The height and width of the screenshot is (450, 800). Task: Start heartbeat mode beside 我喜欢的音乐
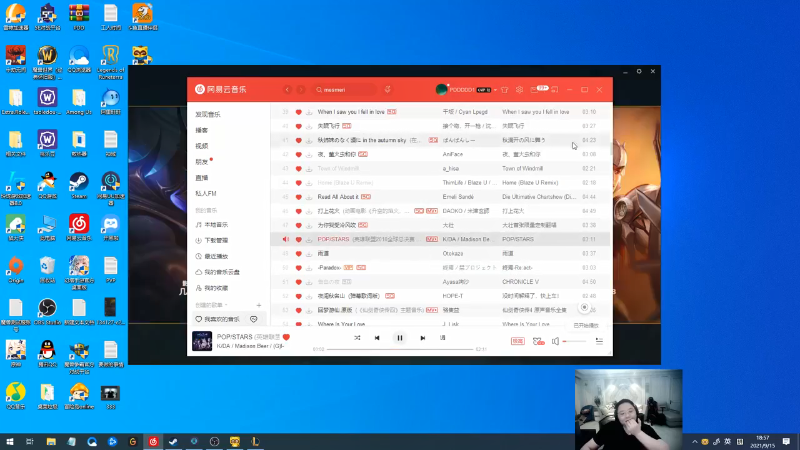[254, 319]
